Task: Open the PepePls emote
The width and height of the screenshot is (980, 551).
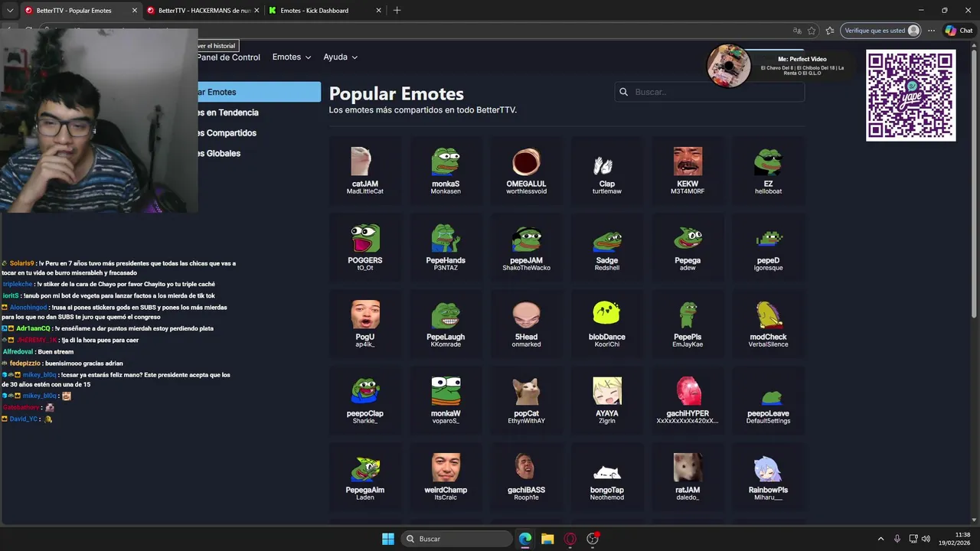Action: [x=688, y=323]
